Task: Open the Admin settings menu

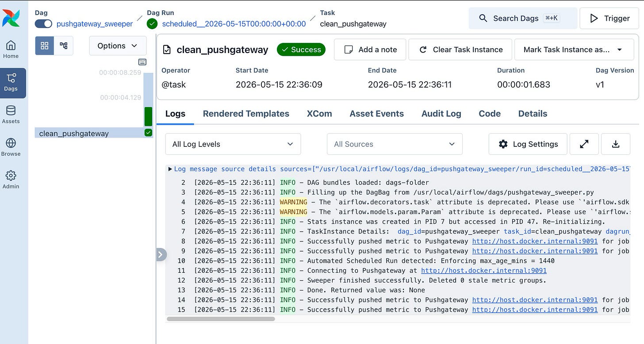Action: pyautogui.click(x=11, y=180)
